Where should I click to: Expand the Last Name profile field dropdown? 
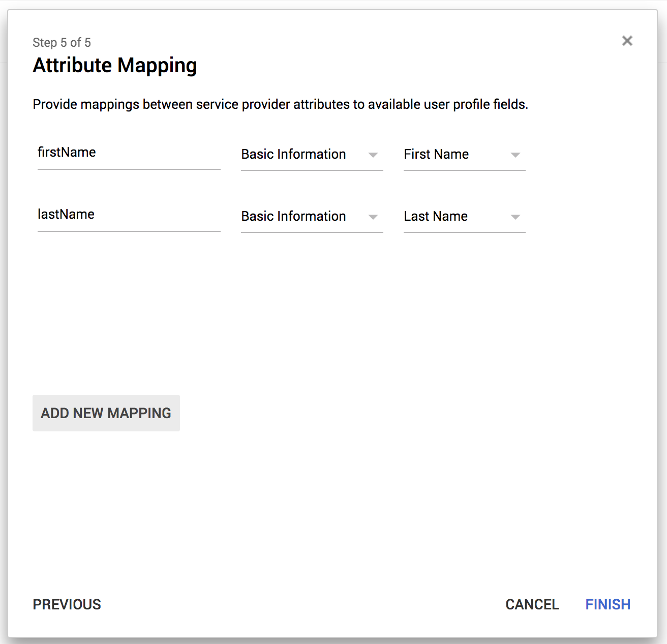click(x=464, y=217)
